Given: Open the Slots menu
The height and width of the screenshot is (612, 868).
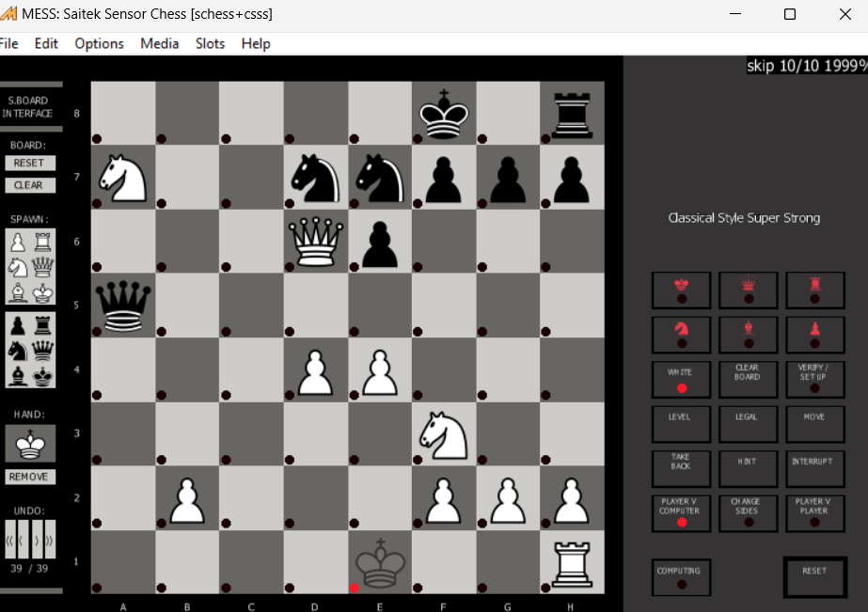Looking at the screenshot, I should point(210,43).
